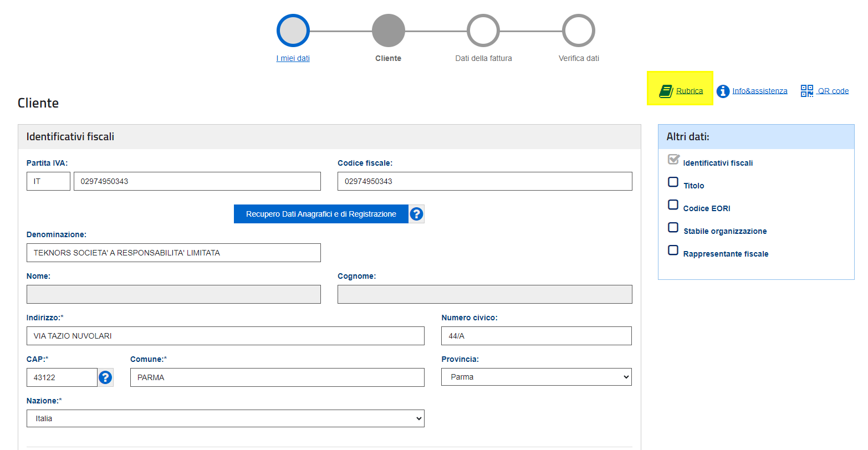Click the Dati della fattura step label
The image size is (868, 450).
(x=483, y=58)
